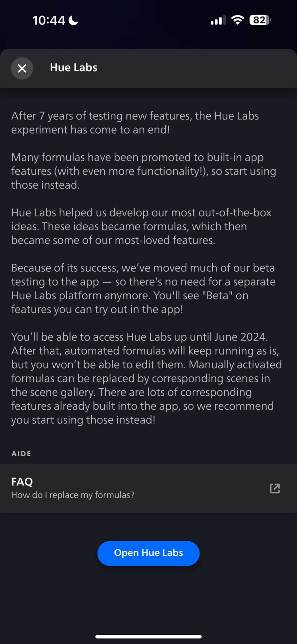Tap the Open Hue Labs button
The height and width of the screenshot is (644, 297).
pyautogui.click(x=148, y=553)
